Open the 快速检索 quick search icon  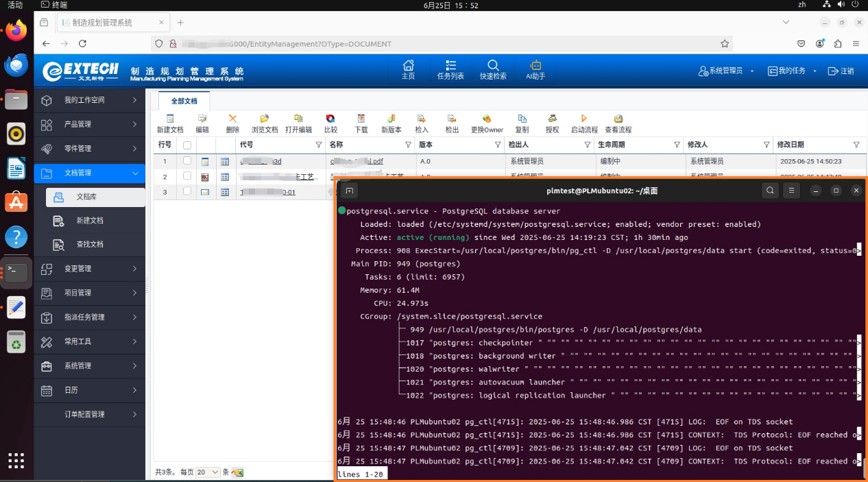(x=493, y=66)
